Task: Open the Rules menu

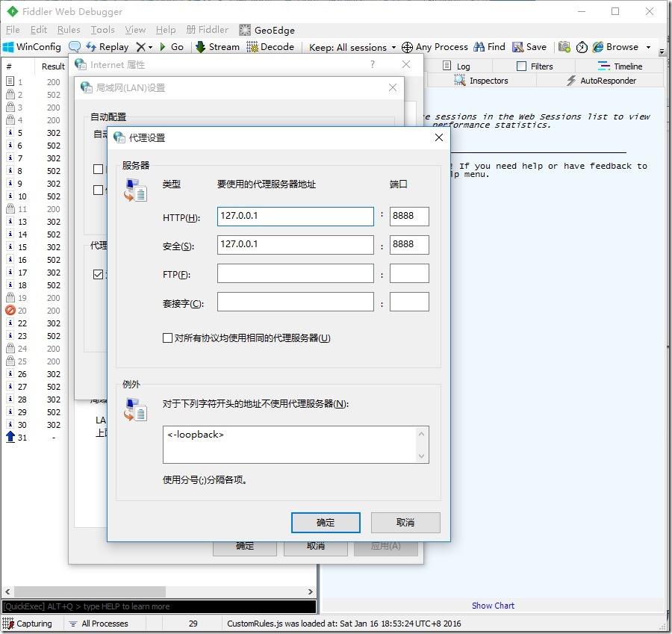Action: pyautogui.click(x=69, y=30)
